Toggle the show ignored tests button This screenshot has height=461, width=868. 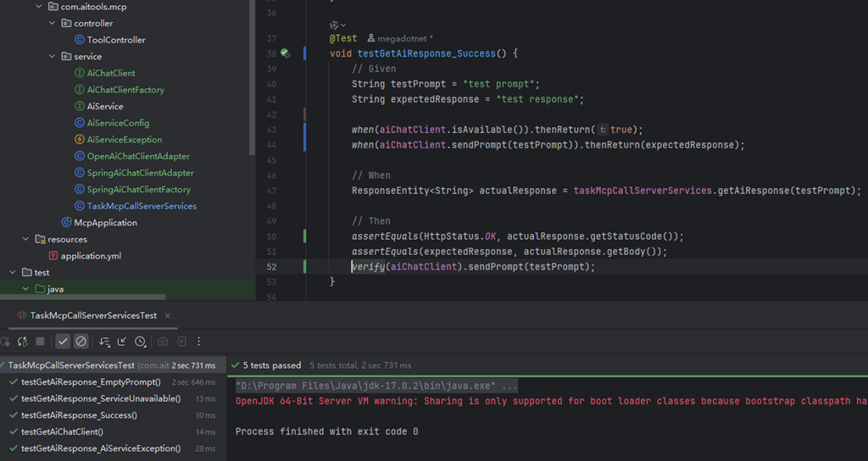tap(81, 342)
